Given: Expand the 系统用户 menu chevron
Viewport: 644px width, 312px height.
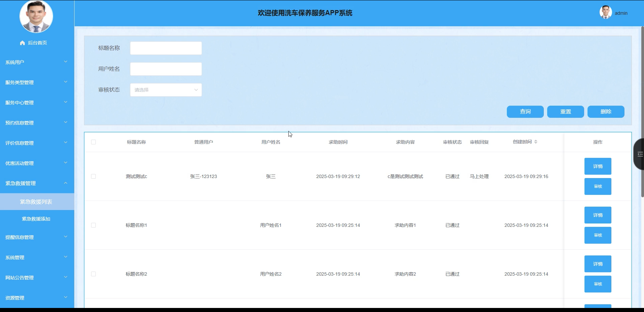Looking at the screenshot, I should point(66,62).
